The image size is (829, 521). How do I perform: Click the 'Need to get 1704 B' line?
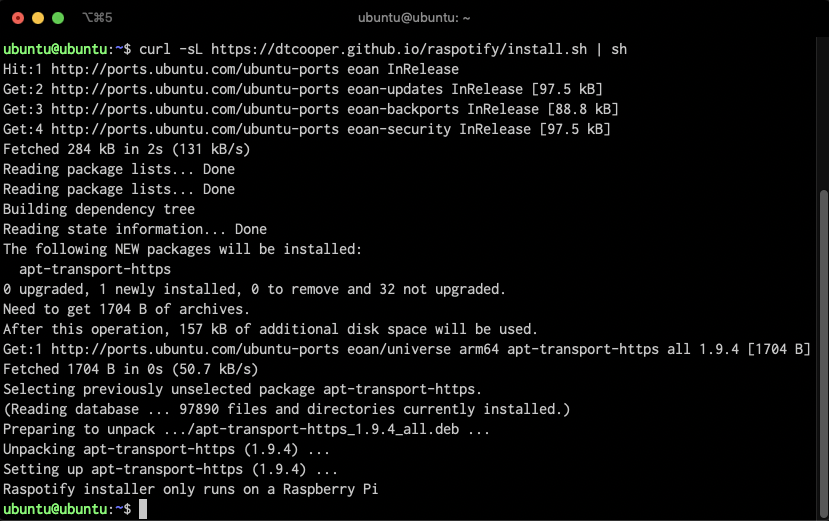(126, 309)
